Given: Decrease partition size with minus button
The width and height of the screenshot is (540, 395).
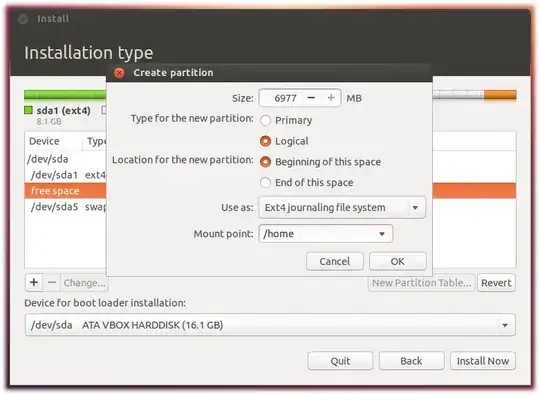Looking at the screenshot, I should pyautogui.click(x=311, y=98).
